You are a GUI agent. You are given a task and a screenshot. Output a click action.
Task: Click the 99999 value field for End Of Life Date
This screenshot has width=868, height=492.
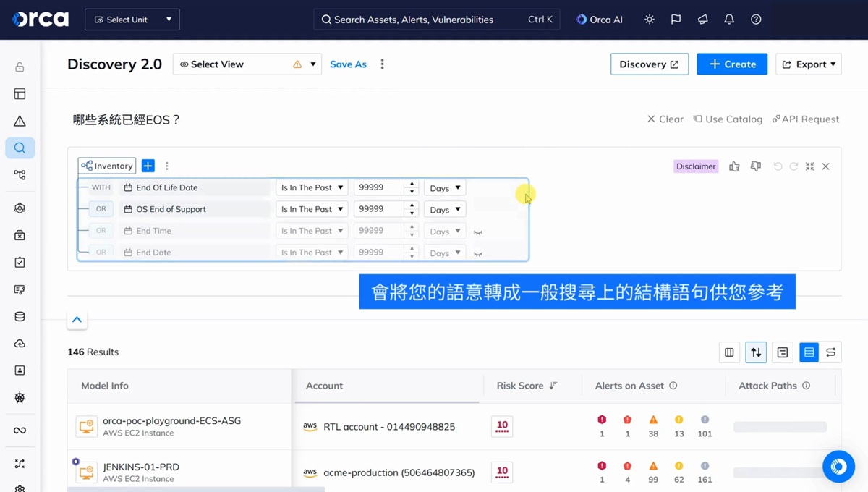click(x=380, y=187)
